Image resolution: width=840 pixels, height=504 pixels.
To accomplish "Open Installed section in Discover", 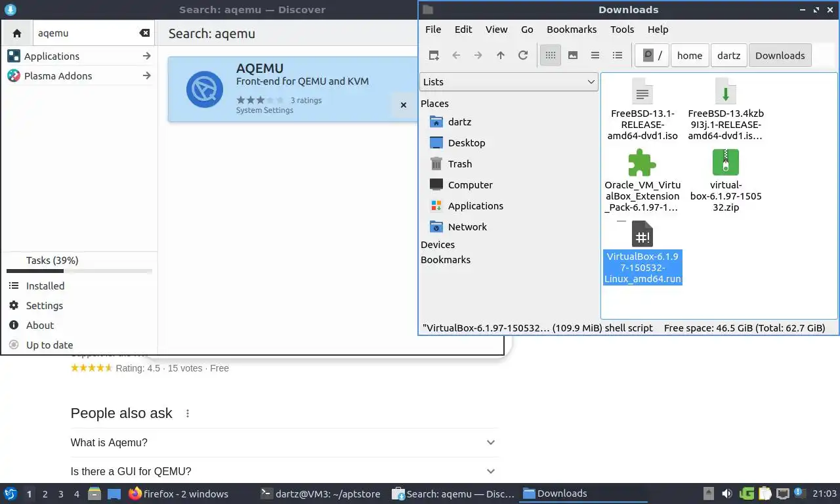I will point(79,286).
